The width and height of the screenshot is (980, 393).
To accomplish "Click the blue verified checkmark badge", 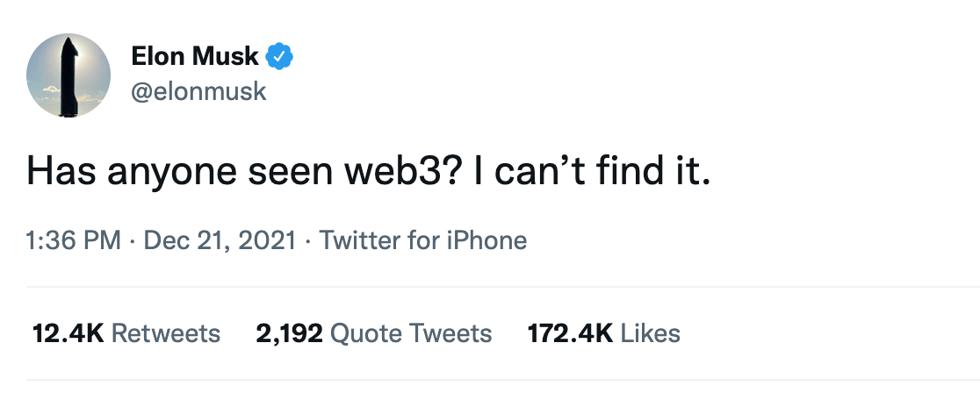I will (x=279, y=57).
